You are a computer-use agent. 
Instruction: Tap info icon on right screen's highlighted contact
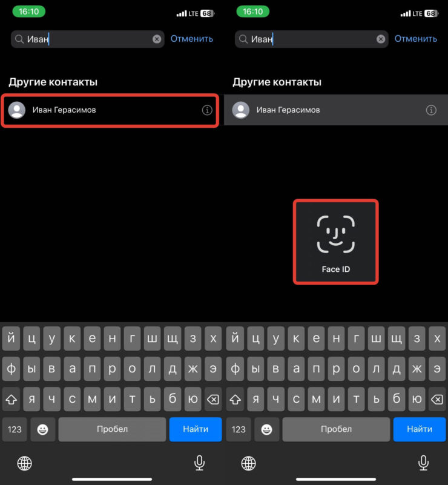430,110
